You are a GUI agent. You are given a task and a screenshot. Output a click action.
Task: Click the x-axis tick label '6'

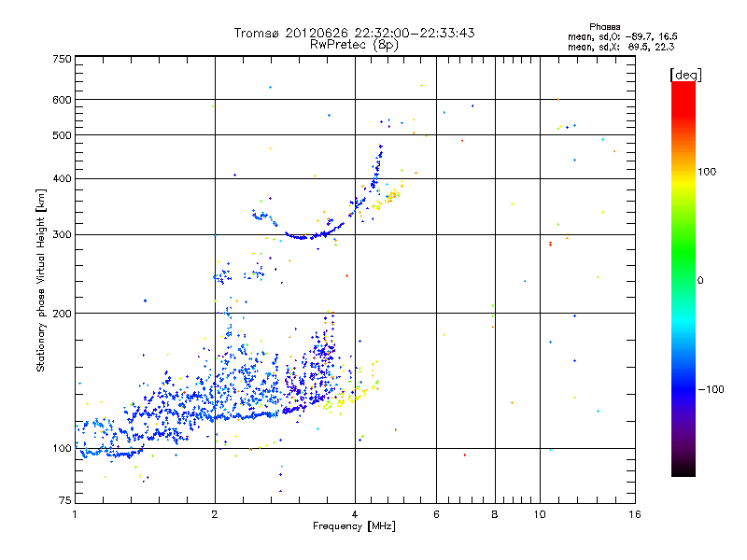tap(436, 514)
